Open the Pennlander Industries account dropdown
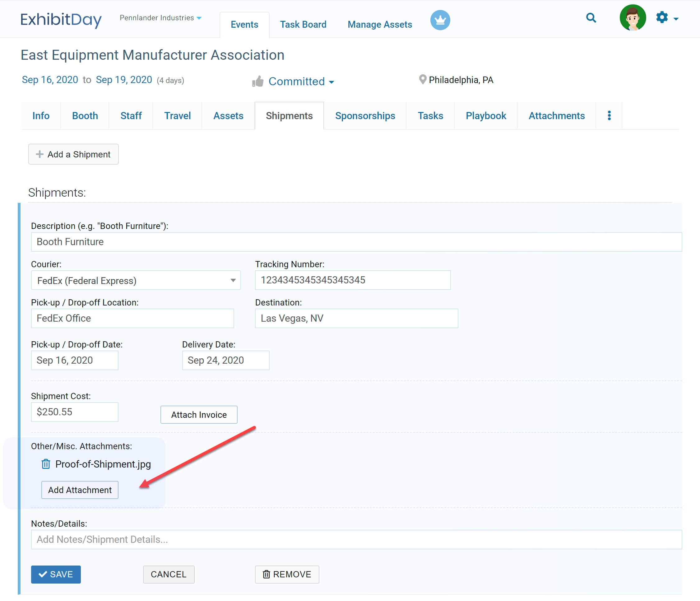This screenshot has width=700, height=601. click(160, 18)
